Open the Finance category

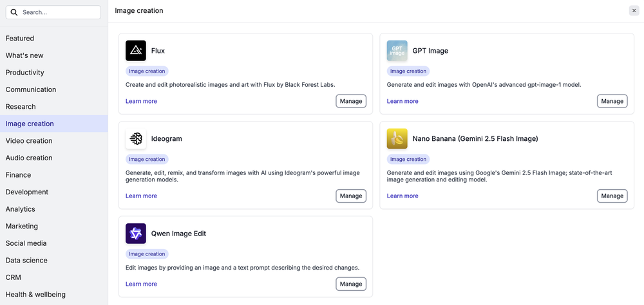(54, 175)
